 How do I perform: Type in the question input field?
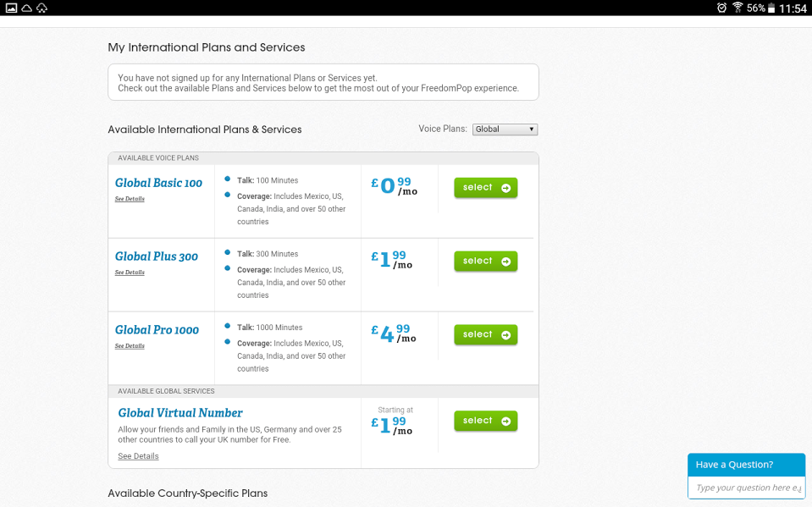click(x=747, y=488)
